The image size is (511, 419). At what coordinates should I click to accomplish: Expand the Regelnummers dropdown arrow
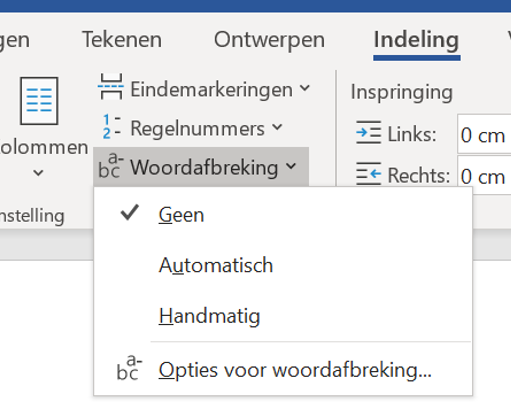[277, 127]
